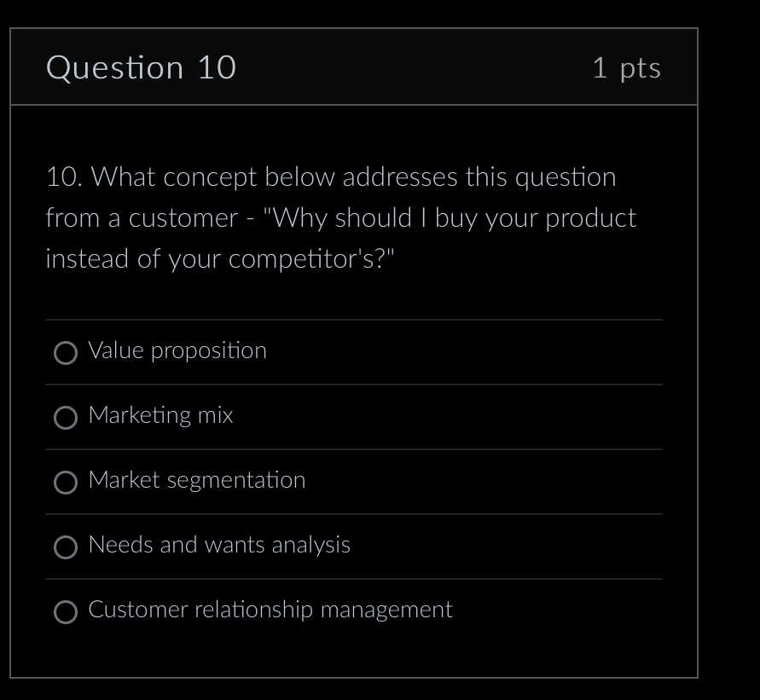This screenshot has height=700, width=760.
Task: Click the Needs and wants analysis label
Action: tap(219, 546)
